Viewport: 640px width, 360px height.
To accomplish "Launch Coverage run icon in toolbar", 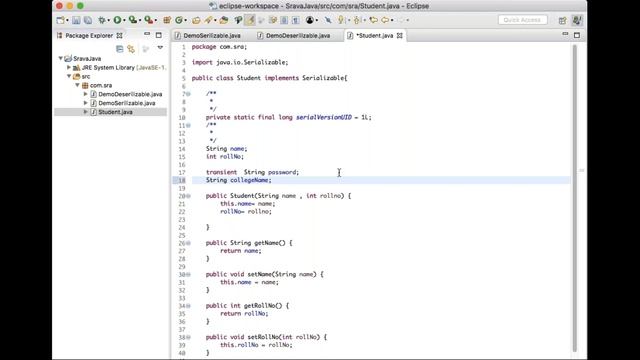I will [133, 20].
